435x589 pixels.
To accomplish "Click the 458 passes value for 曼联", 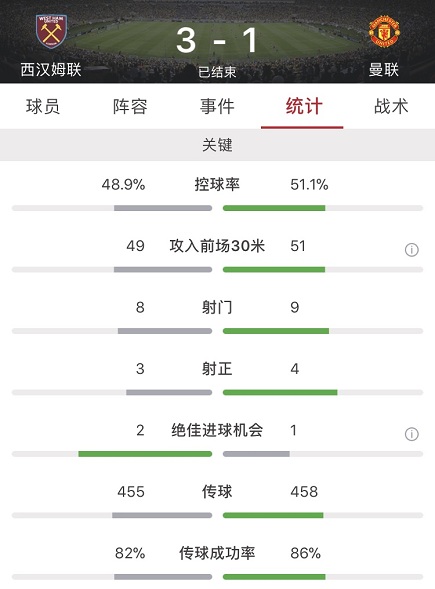I will click(304, 491).
